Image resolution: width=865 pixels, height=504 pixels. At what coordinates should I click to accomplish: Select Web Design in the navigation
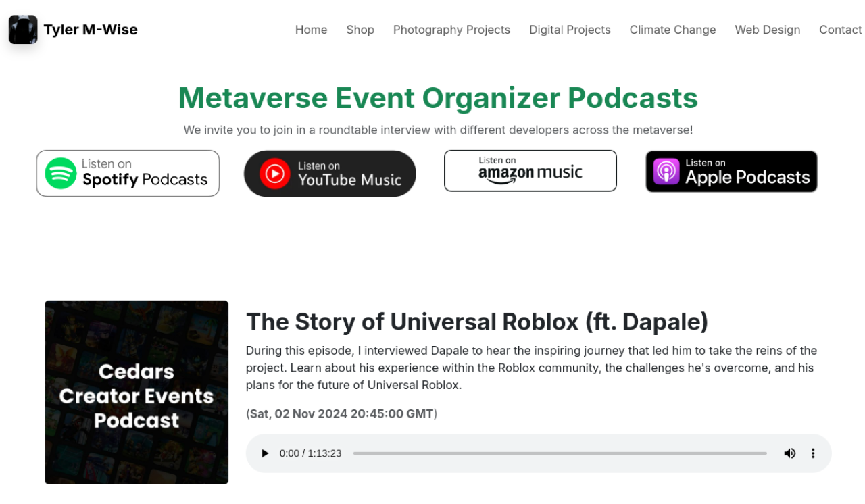point(768,30)
